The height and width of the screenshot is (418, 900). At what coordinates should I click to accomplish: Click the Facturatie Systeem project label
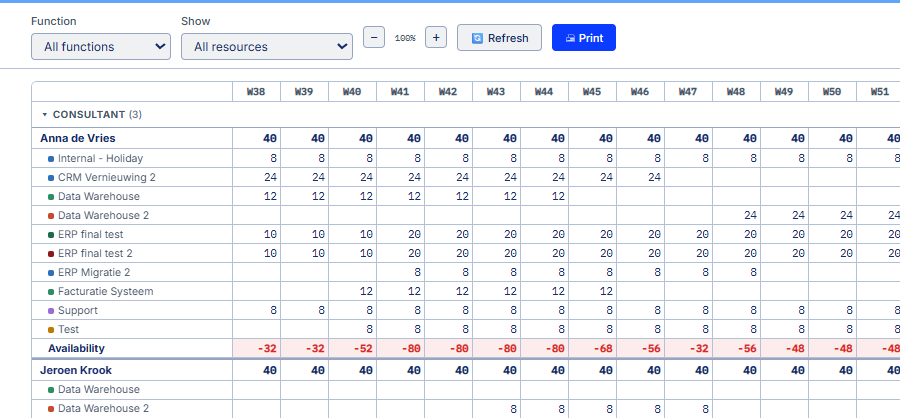point(106,291)
